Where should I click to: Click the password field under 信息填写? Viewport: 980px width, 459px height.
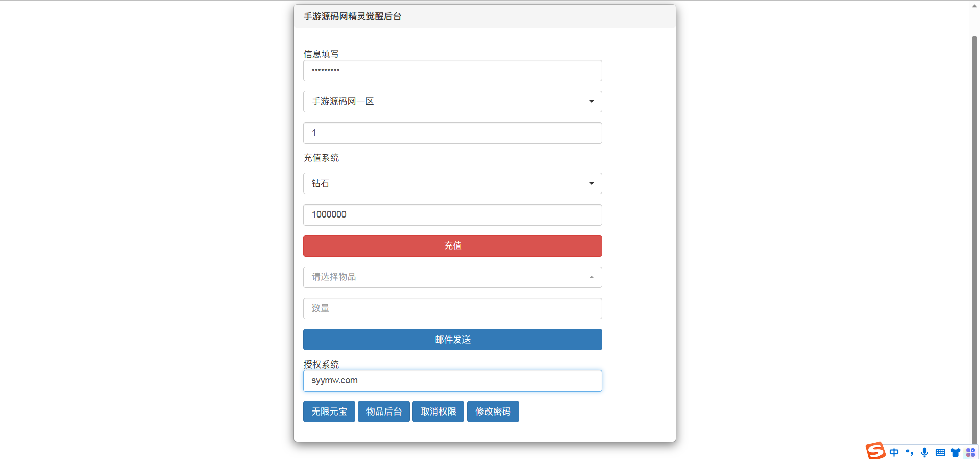452,70
